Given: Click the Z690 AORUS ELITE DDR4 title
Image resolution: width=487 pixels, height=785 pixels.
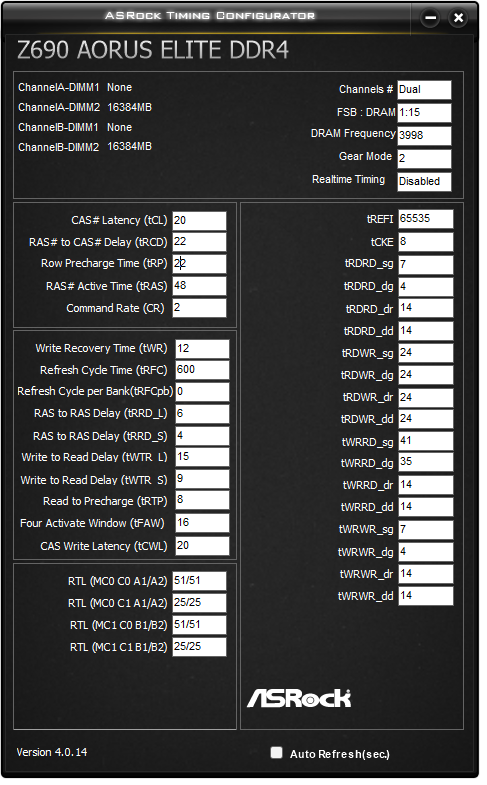Looking at the screenshot, I should [x=153, y=50].
